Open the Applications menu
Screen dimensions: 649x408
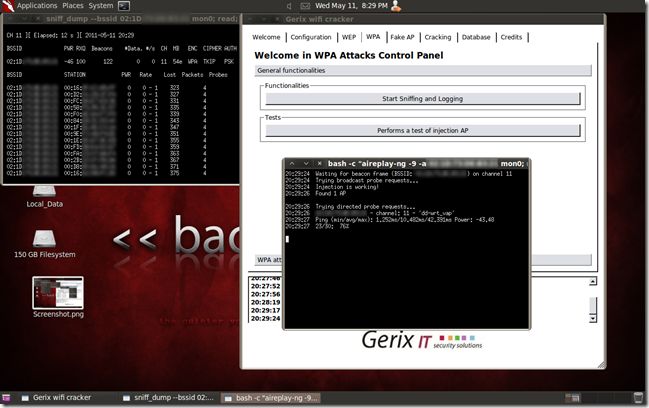(37, 6)
